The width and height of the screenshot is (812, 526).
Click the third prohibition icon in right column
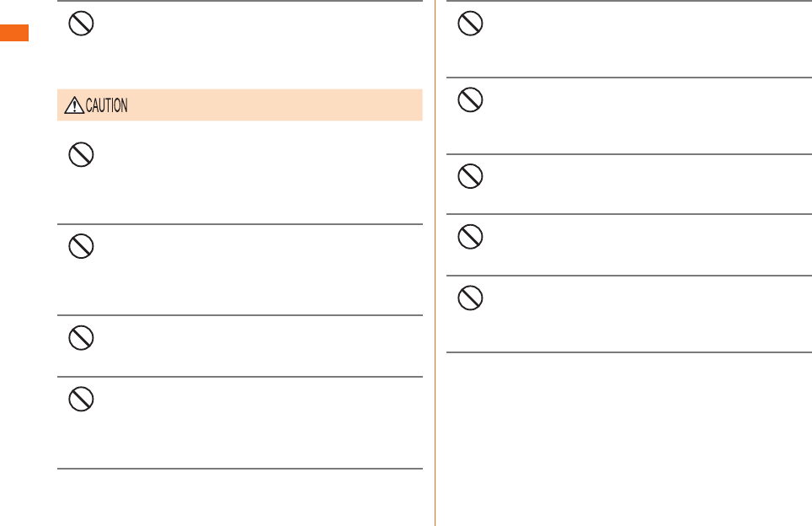(470, 176)
